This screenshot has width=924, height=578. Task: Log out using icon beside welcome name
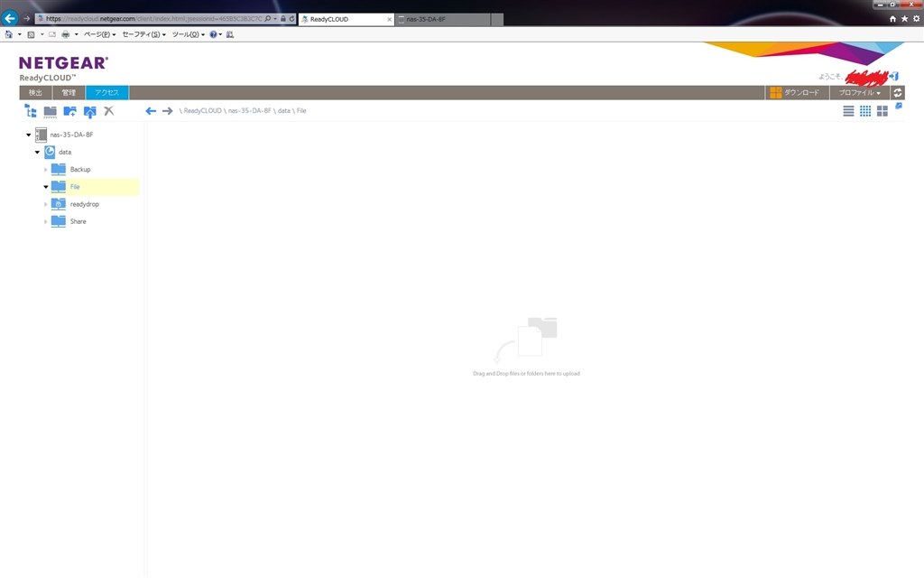tap(894, 76)
